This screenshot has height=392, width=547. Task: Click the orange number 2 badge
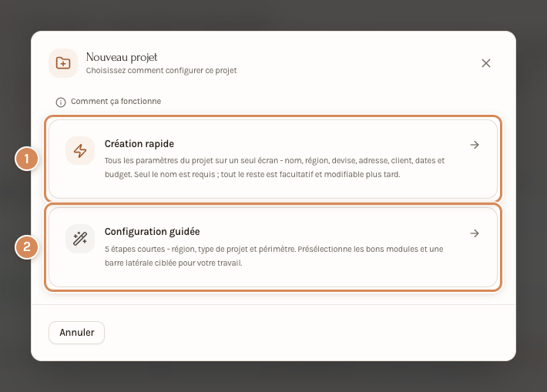point(26,247)
